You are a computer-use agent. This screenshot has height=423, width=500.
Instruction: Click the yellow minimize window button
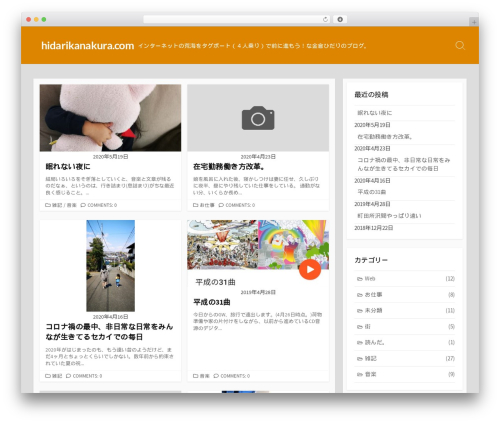point(36,19)
